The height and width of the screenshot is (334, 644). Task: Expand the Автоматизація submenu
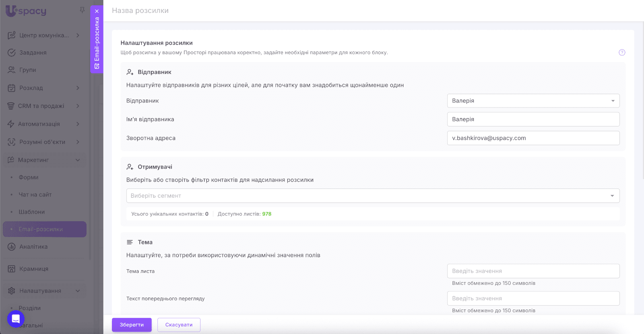click(x=78, y=124)
